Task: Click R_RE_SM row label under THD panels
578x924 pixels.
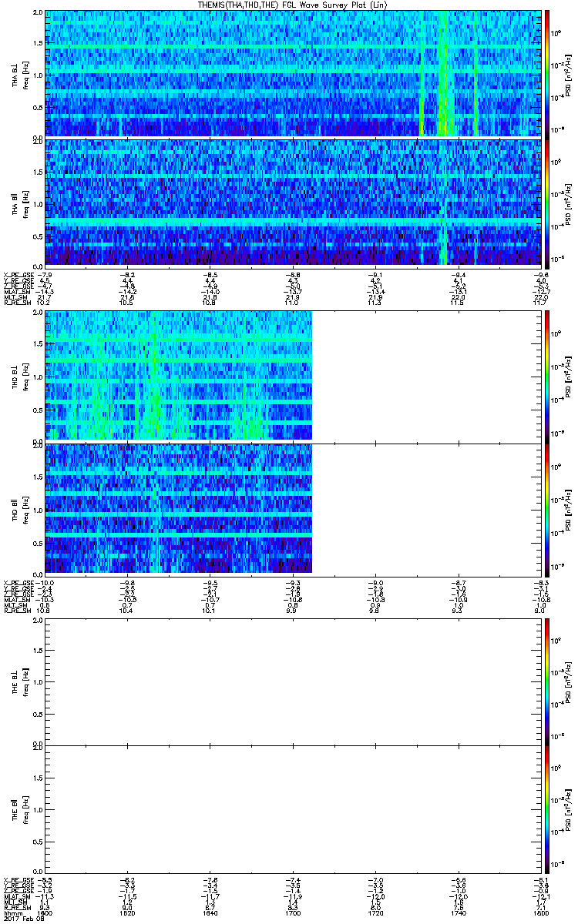Action: (x=18, y=610)
